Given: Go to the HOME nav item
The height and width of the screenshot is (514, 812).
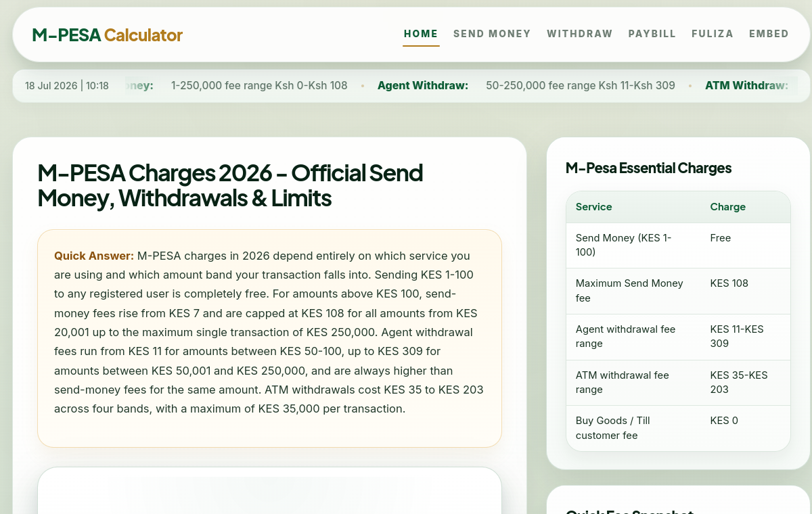Looking at the screenshot, I should click(x=421, y=34).
